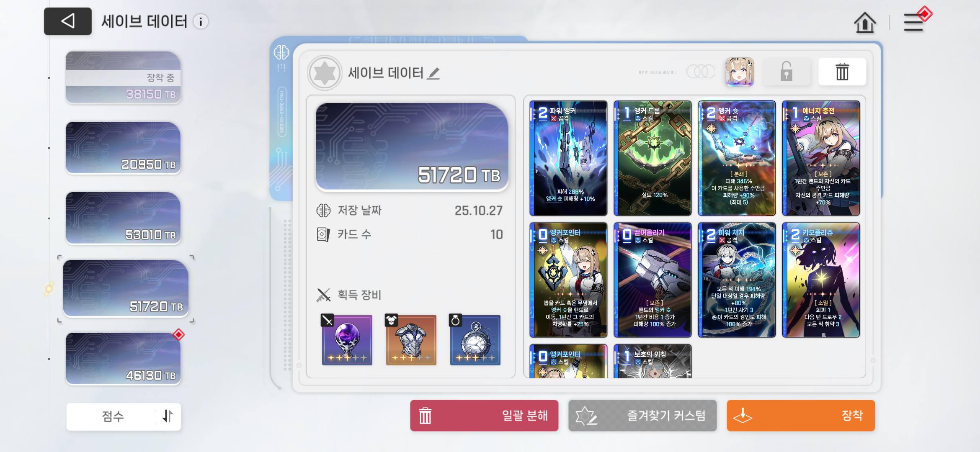Tap the character portrait icon
The height and width of the screenshot is (452, 980).
(740, 72)
